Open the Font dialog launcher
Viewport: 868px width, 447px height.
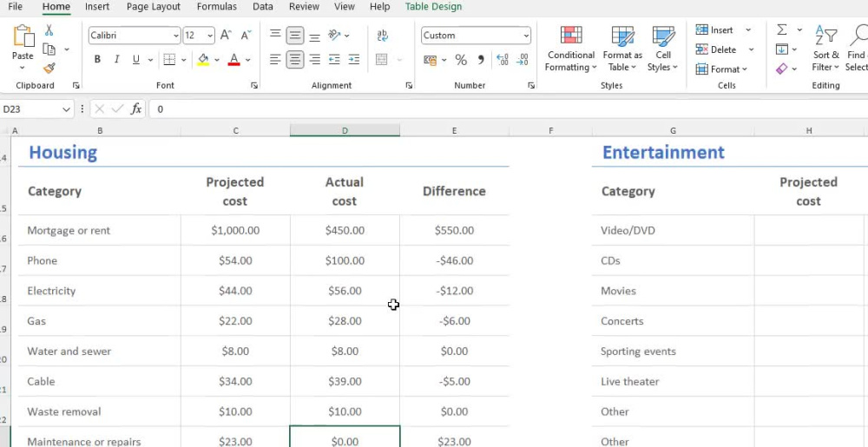tap(254, 86)
